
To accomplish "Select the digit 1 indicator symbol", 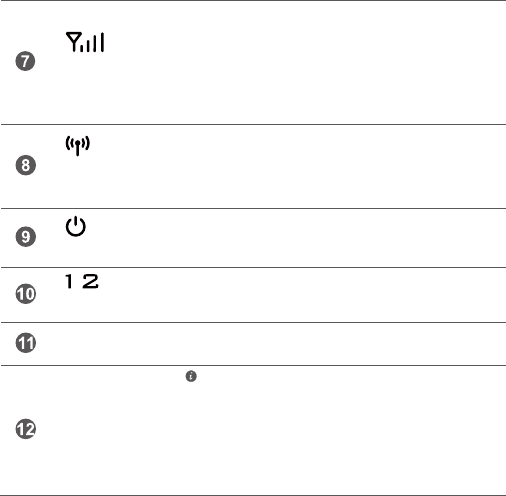I will 69,281.
